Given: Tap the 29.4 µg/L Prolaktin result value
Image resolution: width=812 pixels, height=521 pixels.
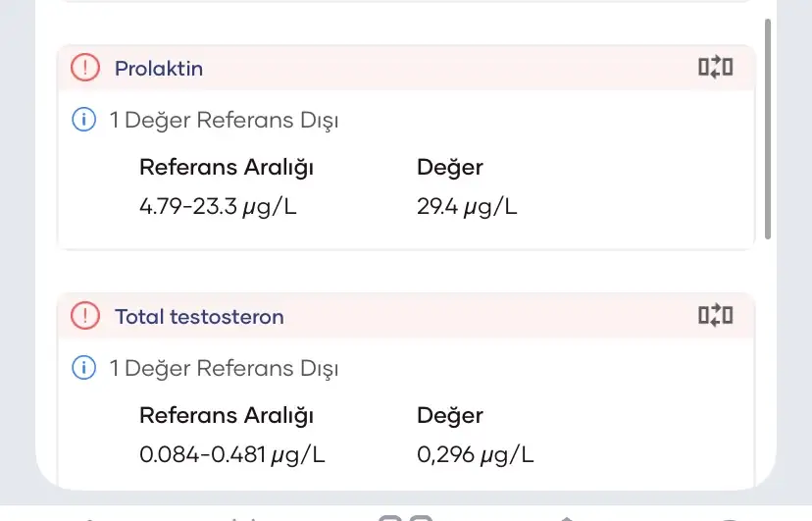Looking at the screenshot, I should click(467, 207).
